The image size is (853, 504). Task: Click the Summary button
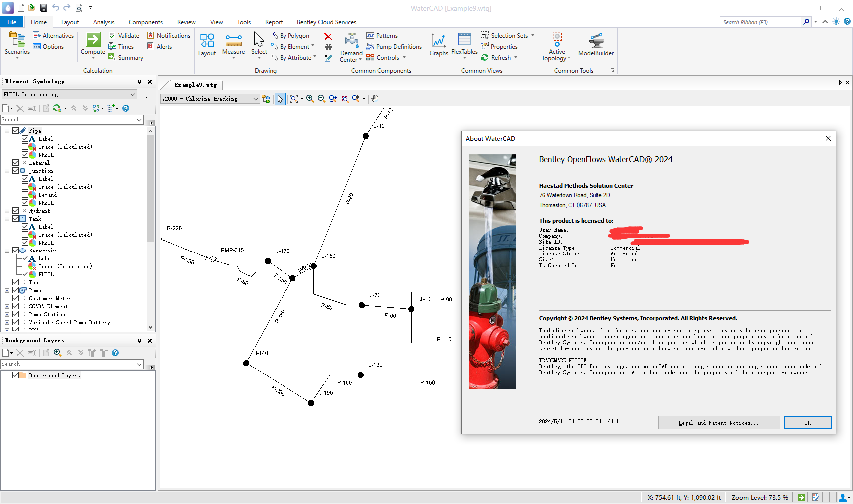[126, 58]
